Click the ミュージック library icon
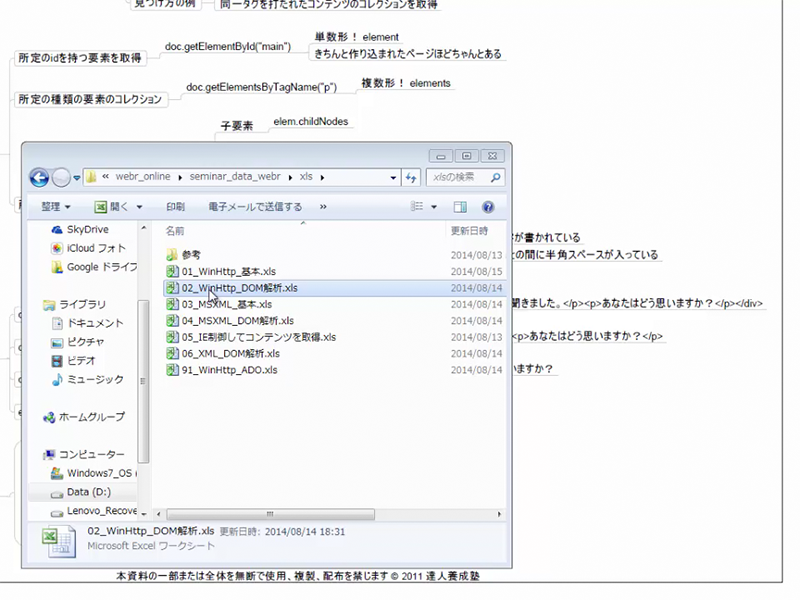This screenshot has width=800, height=600. click(57, 379)
